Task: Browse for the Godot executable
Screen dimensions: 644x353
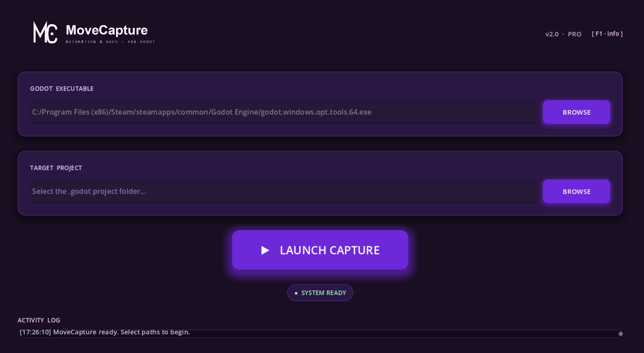Action: (576, 112)
